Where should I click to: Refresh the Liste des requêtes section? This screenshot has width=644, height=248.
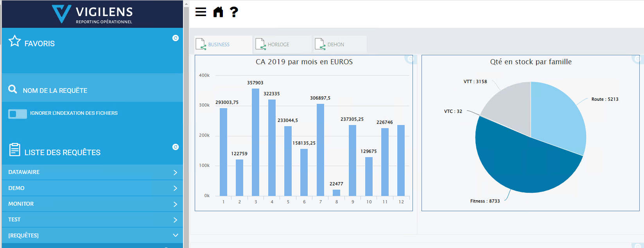tap(176, 147)
